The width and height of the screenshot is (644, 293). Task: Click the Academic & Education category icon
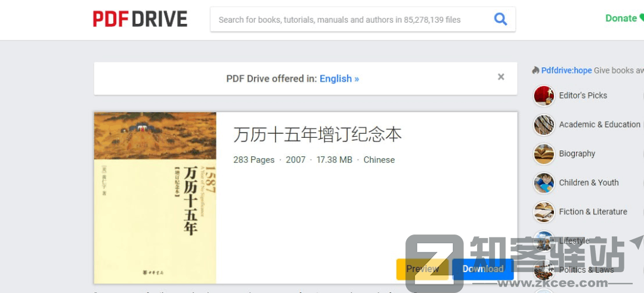[x=544, y=125]
